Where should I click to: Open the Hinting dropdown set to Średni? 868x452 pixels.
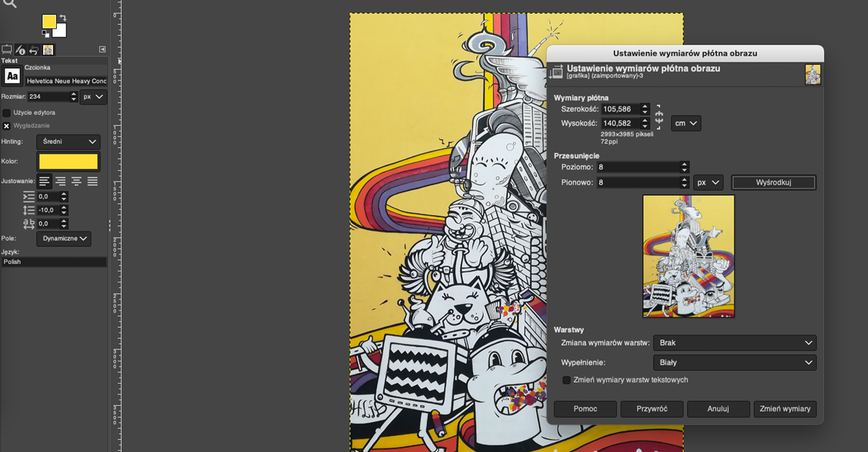tap(68, 141)
